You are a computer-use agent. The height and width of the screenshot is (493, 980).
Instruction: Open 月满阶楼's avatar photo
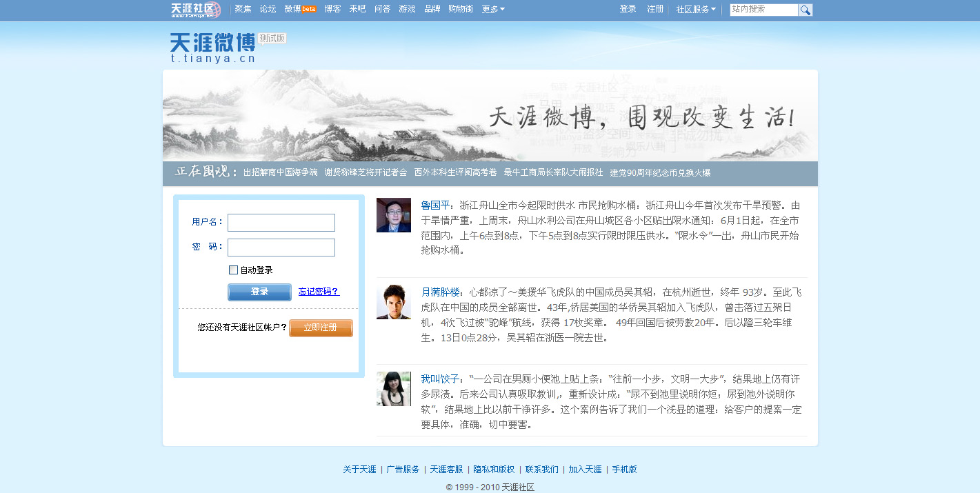pyautogui.click(x=394, y=302)
